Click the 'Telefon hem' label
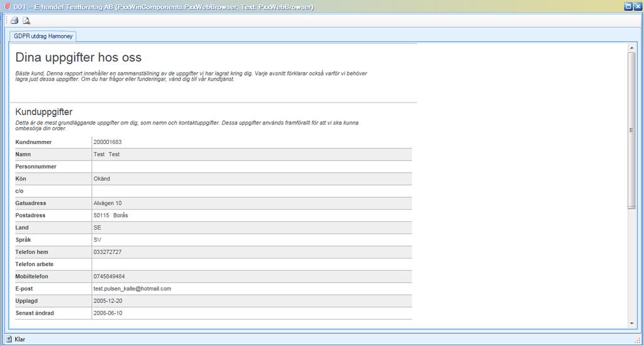 31,252
